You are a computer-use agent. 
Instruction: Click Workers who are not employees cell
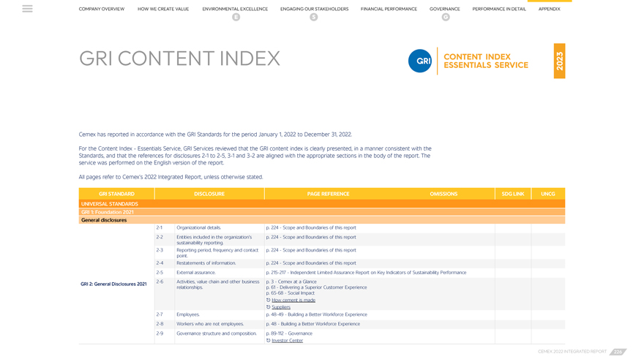(x=210, y=324)
